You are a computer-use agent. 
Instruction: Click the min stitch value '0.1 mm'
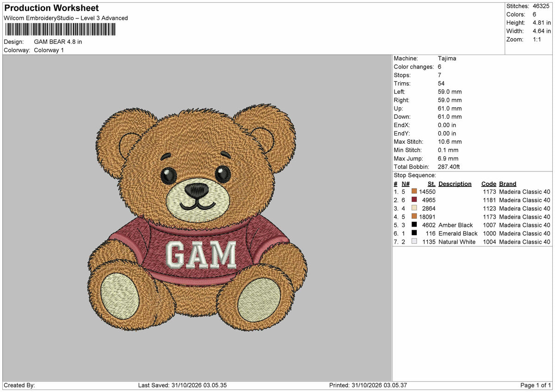pyautogui.click(x=448, y=150)
